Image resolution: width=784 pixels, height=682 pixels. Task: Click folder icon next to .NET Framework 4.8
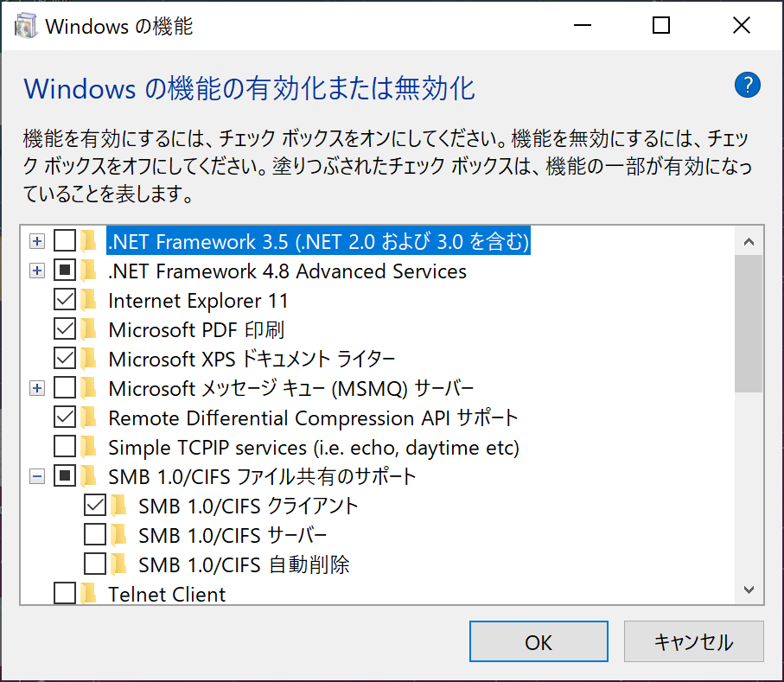(x=89, y=271)
